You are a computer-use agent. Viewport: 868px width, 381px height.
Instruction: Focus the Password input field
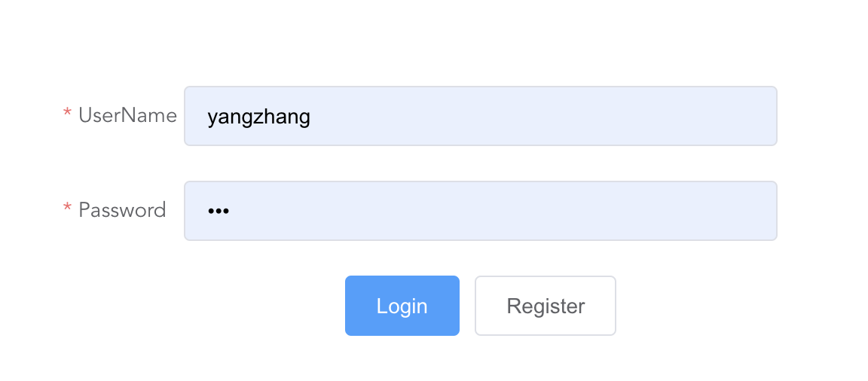[x=480, y=211]
